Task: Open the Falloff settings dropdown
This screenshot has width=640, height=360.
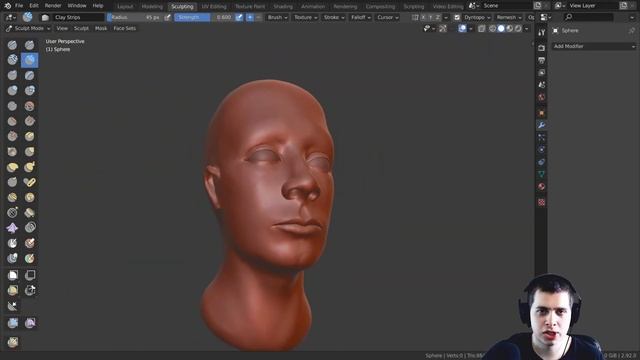Action: (x=360, y=17)
